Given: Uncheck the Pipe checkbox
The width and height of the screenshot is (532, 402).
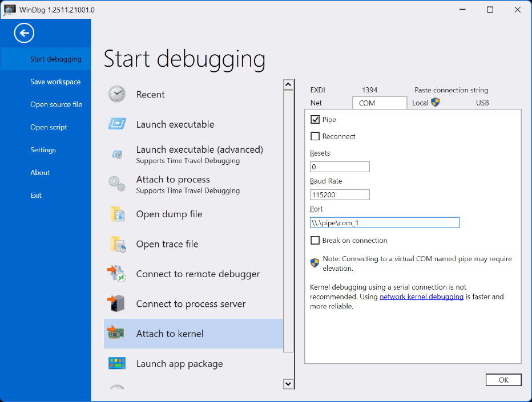Looking at the screenshot, I should pos(315,120).
